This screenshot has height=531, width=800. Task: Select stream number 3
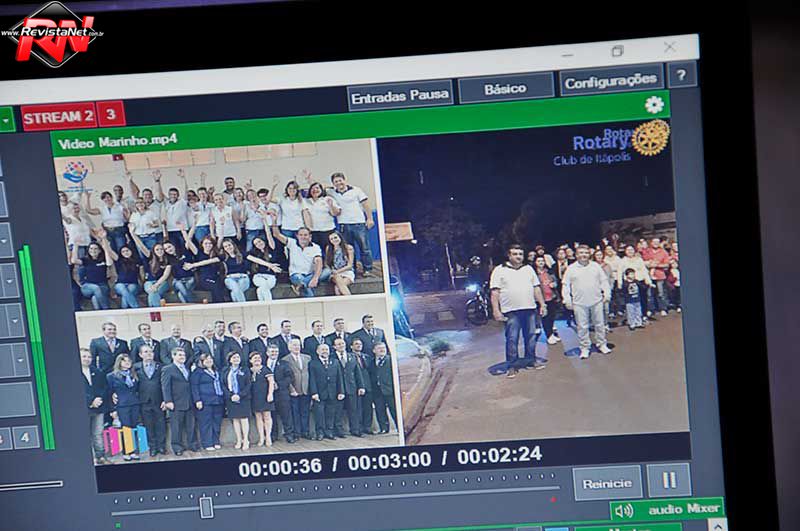[x=110, y=116]
